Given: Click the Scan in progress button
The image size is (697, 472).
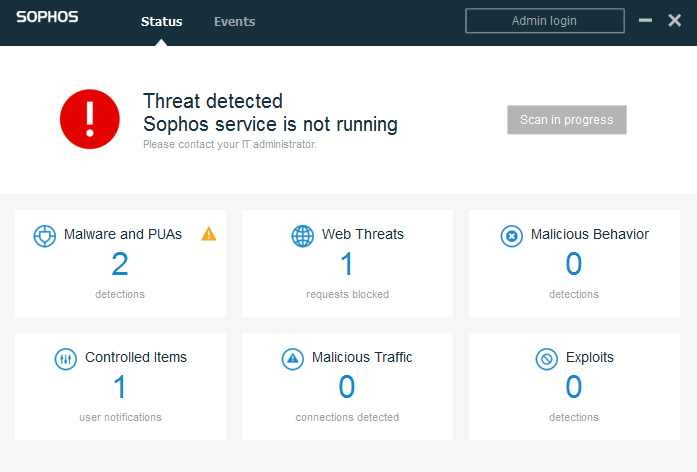Looking at the screenshot, I should click(566, 120).
